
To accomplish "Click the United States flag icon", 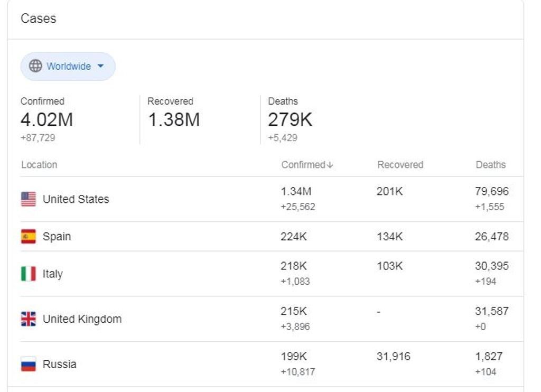I will 29,199.
